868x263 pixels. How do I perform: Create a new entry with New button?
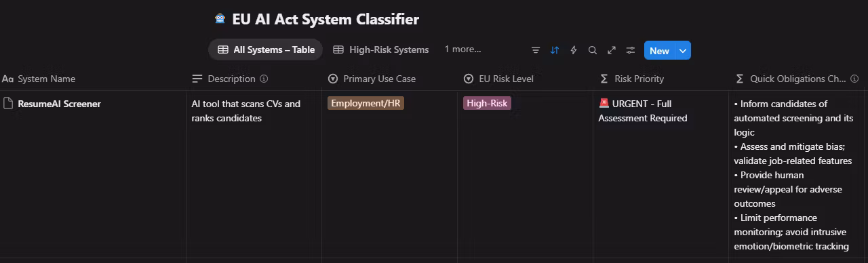659,50
